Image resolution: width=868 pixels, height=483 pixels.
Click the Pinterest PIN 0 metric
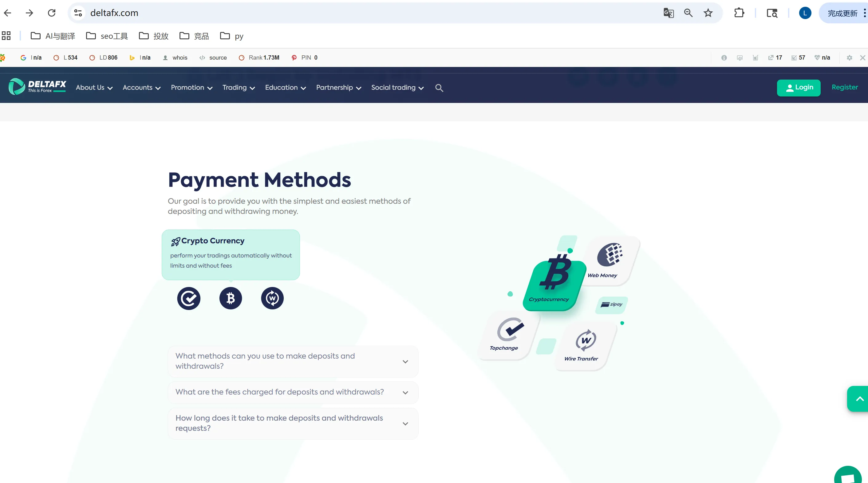pyautogui.click(x=304, y=57)
